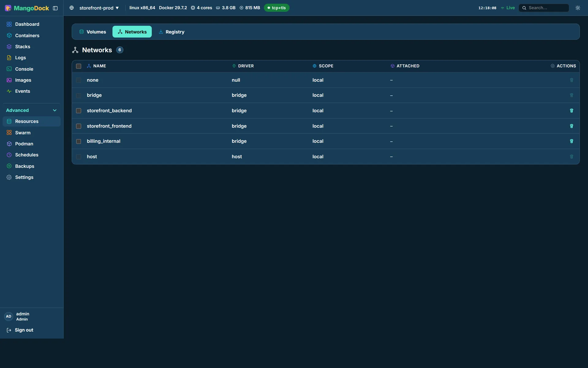Collapse the Advanced section chevron
This screenshot has width=588, height=368.
(55, 110)
